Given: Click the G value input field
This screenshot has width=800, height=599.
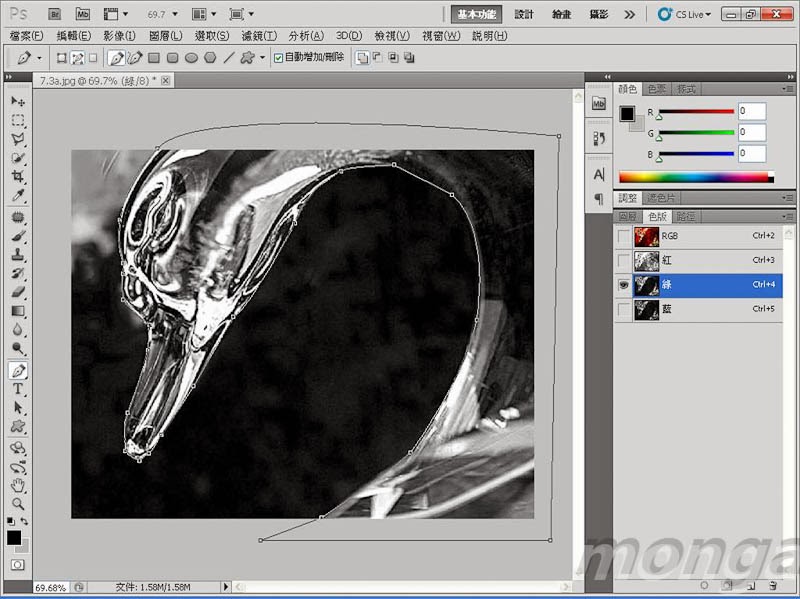Looking at the screenshot, I should coord(752,133).
